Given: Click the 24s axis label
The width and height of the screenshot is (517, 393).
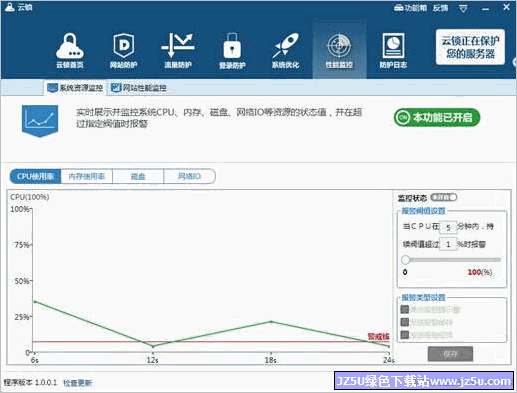Looking at the screenshot, I should coord(389,360).
